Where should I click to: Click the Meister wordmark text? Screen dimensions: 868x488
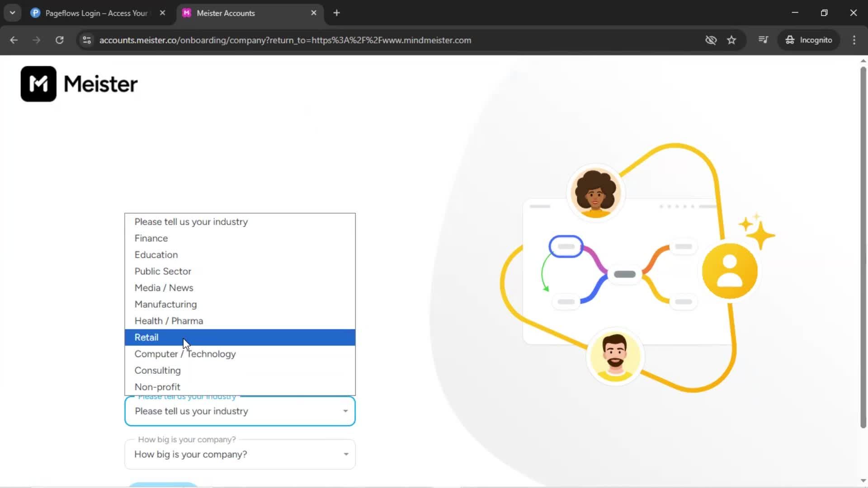click(x=100, y=84)
